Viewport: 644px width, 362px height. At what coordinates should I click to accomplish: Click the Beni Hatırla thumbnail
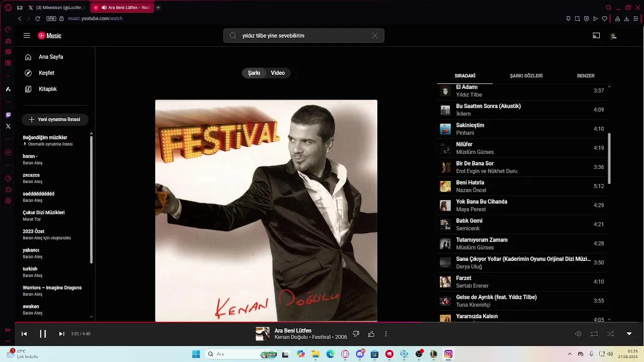tap(445, 186)
